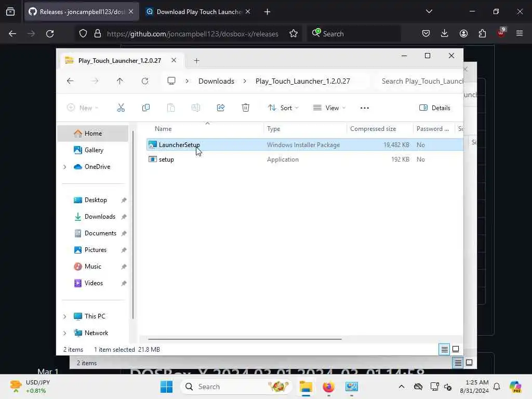Open Desktop in the navigation pane
Viewport: 532px width, 399px height.
tap(96, 200)
